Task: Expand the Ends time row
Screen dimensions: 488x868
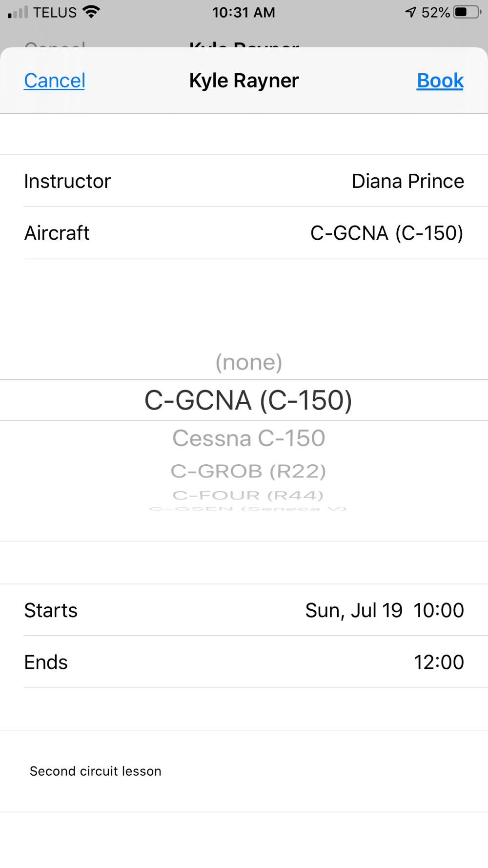Action: pos(244,662)
